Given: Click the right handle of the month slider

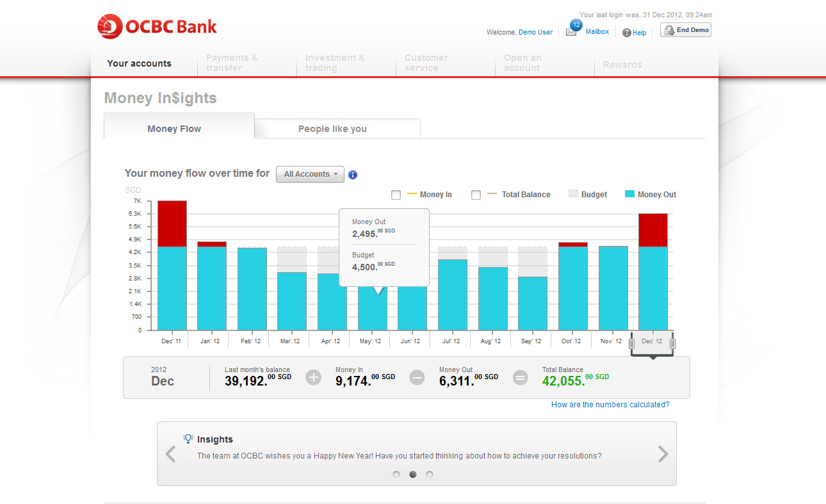Looking at the screenshot, I should point(672,344).
